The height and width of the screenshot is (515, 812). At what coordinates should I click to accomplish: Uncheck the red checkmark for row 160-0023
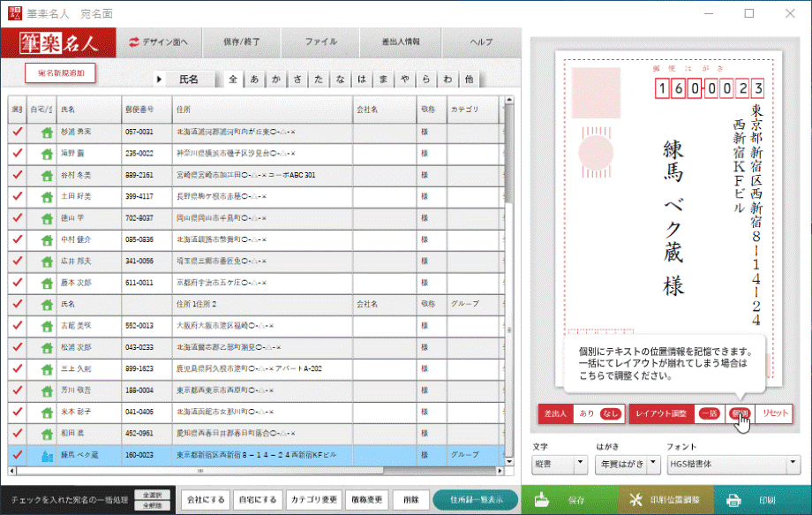click(x=17, y=454)
